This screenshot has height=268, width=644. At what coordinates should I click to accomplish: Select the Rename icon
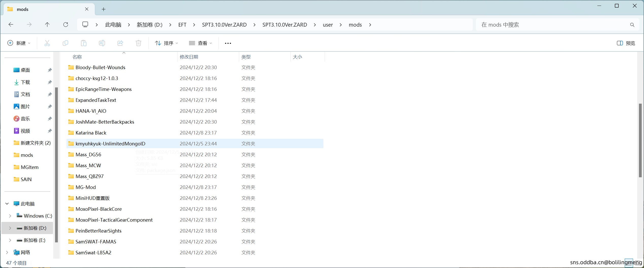102,43
